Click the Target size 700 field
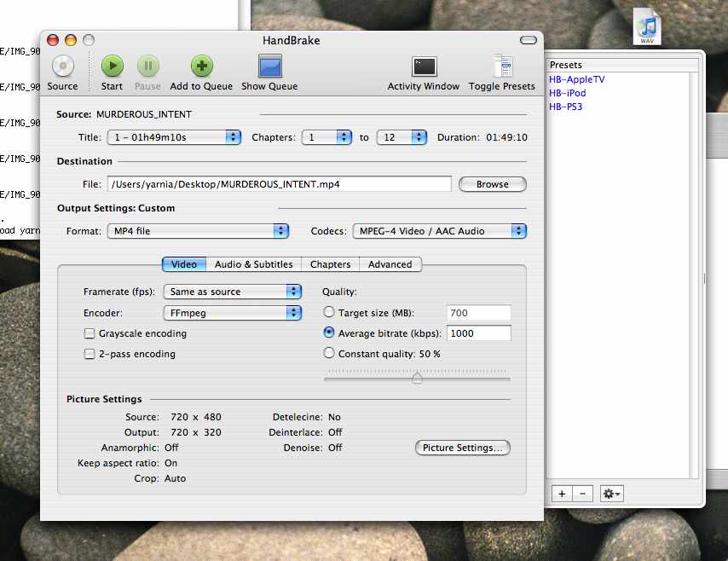The width and height of the screenshot is (728, 561). click(x=479, y=313)
